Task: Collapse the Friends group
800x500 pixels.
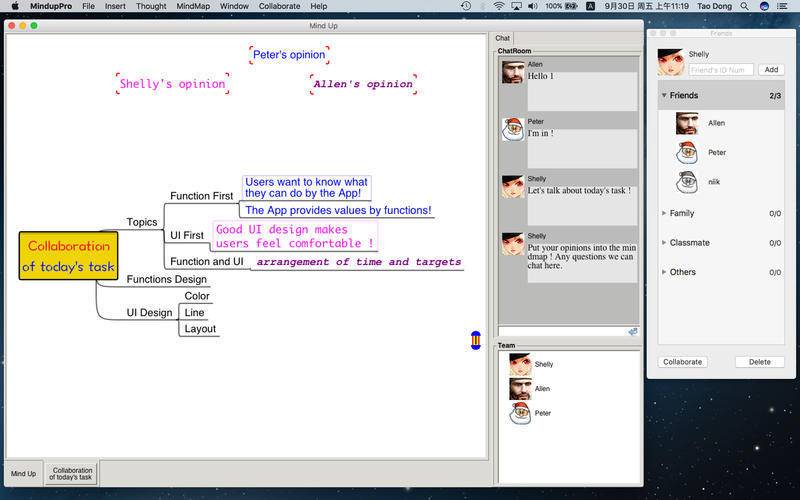Action: click(x=664, y=95)
